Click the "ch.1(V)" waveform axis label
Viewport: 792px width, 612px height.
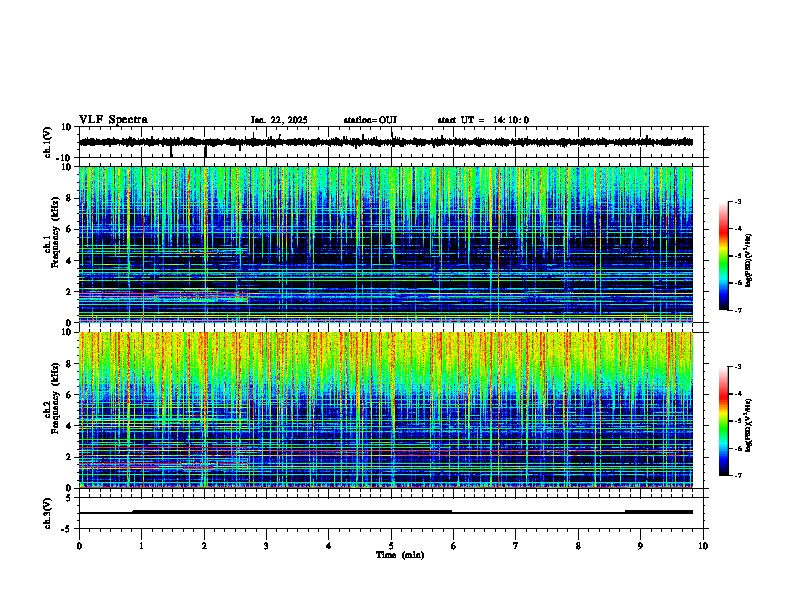pos(48,142)
